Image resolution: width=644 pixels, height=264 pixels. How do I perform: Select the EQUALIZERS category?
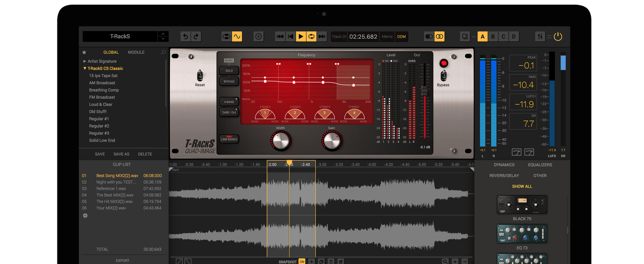[540, 165]
